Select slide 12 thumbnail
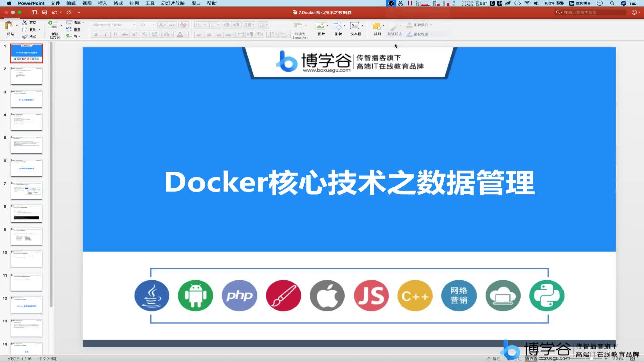 point(26,305)
